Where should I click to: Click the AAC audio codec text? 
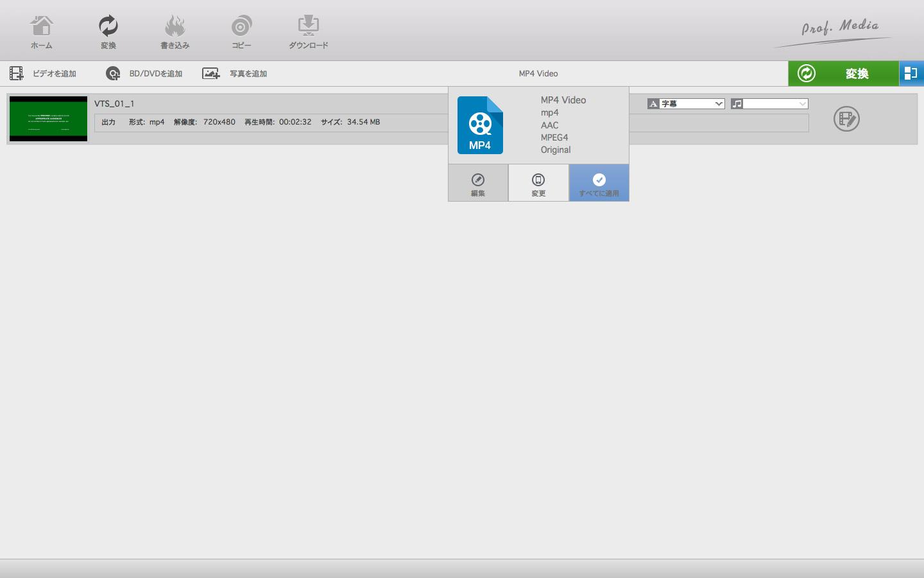(550, 125)
